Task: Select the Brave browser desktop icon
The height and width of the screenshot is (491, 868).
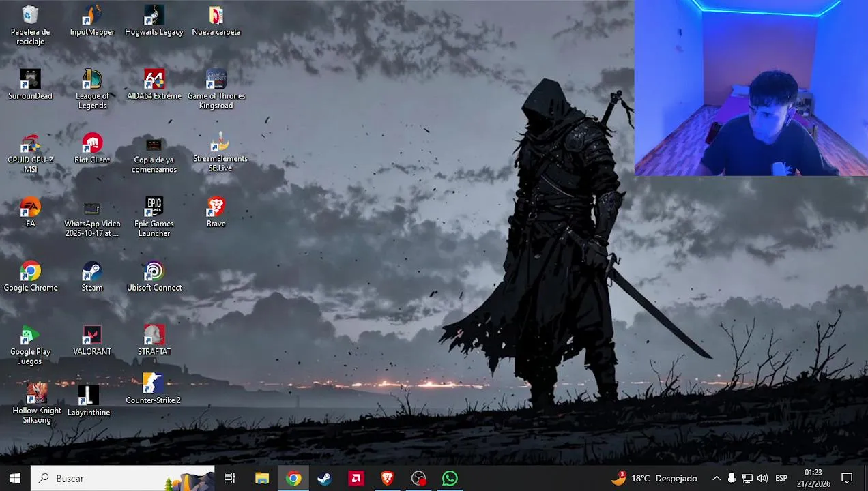Action: pos(216,213)
